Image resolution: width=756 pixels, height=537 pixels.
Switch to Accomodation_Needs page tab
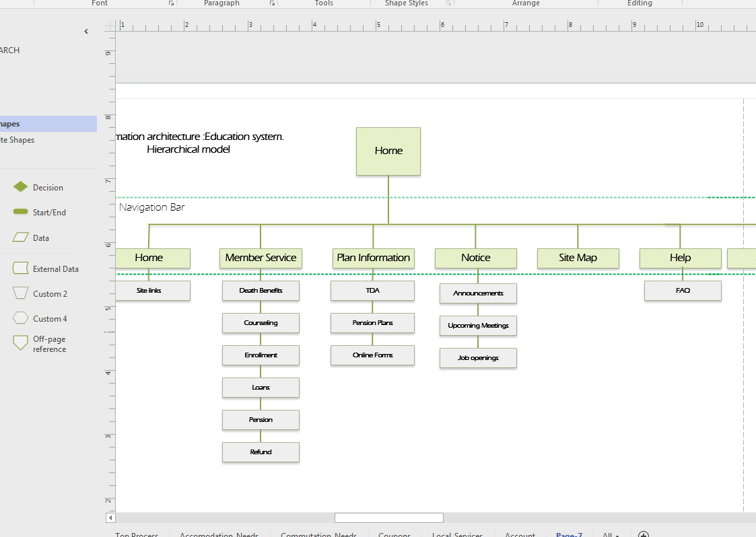[219, 534]
